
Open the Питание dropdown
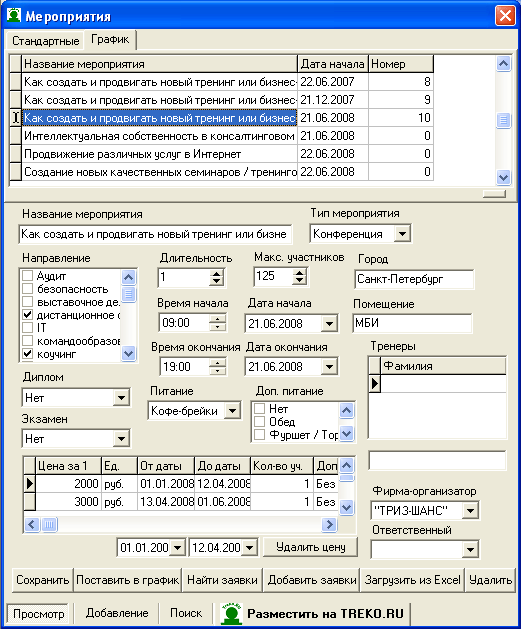point(232,410)
